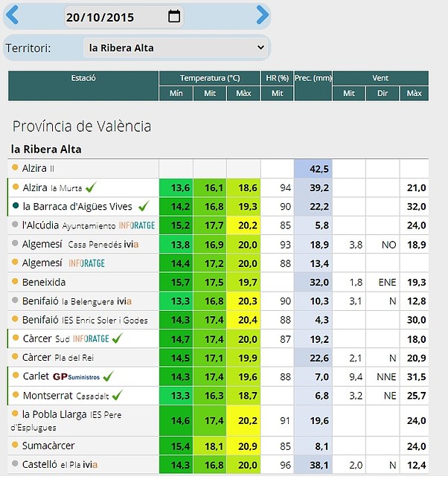Go to the previous day using the left arrow
This screenshot has width=448, height=479.
click(12, 15)
